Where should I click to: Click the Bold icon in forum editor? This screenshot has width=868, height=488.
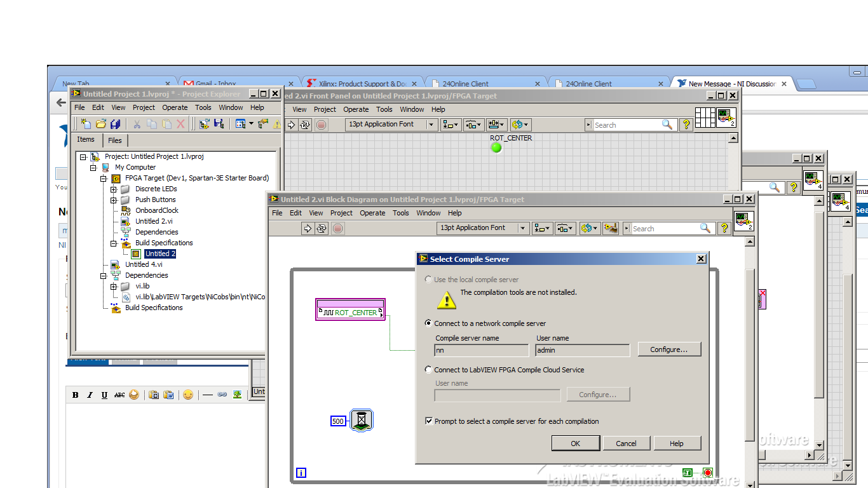coord(75,395)
